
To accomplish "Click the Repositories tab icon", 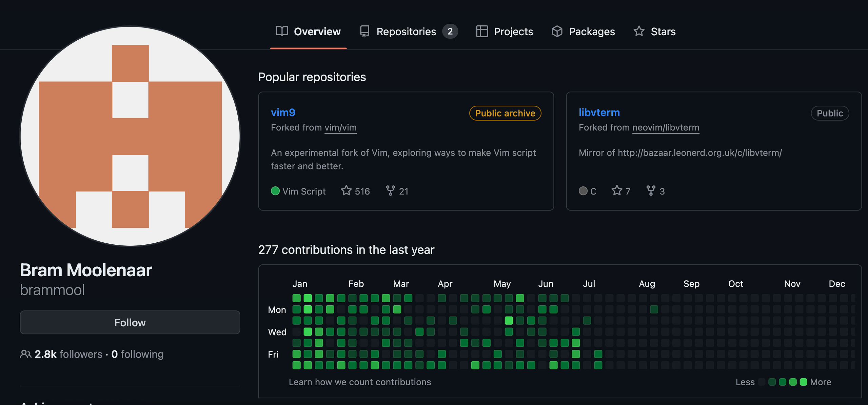I will click(364, 31).
